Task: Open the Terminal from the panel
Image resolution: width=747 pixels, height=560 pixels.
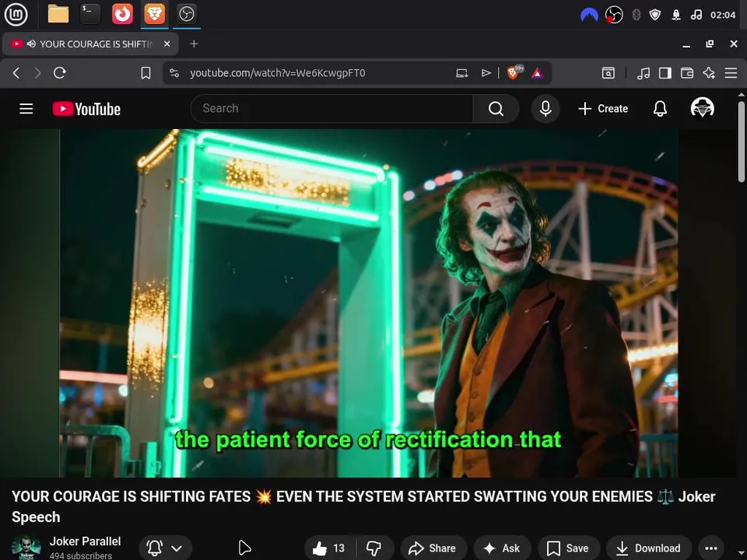Action: click(90, 14)
